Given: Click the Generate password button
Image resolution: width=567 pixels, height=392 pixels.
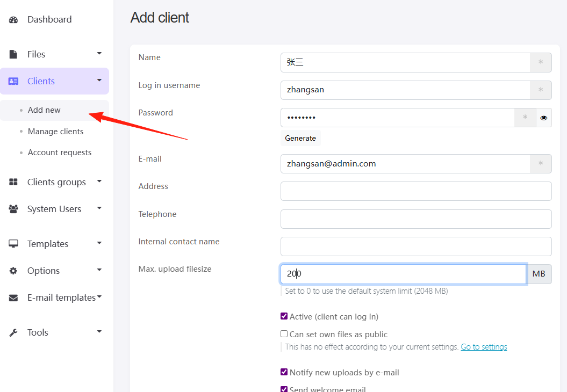Looking at the screenshot, I should point(300,138).
